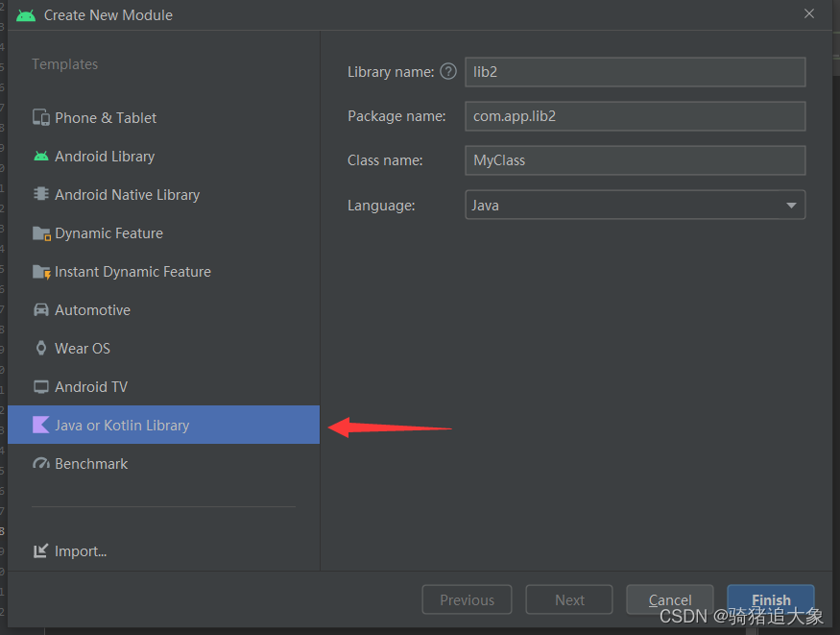Pick the Benchmark template
The height and width of the screenshot is (635, 840).
[x=164, y=464]
